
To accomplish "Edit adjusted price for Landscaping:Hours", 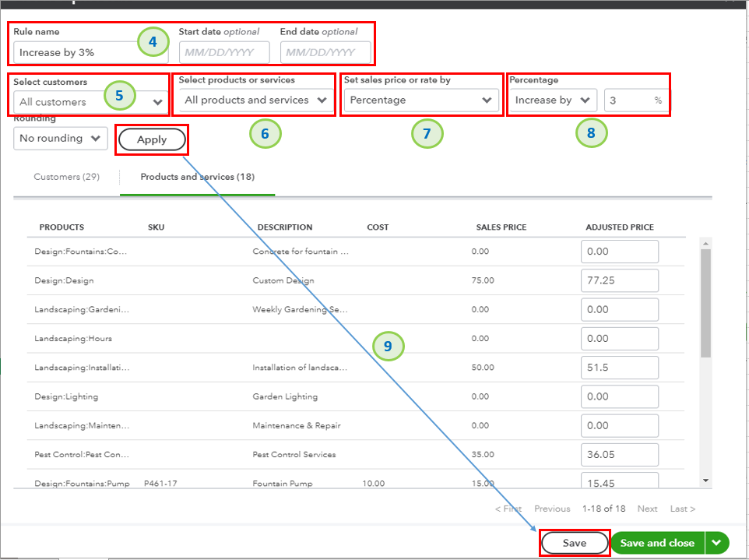I will [620, 338].
